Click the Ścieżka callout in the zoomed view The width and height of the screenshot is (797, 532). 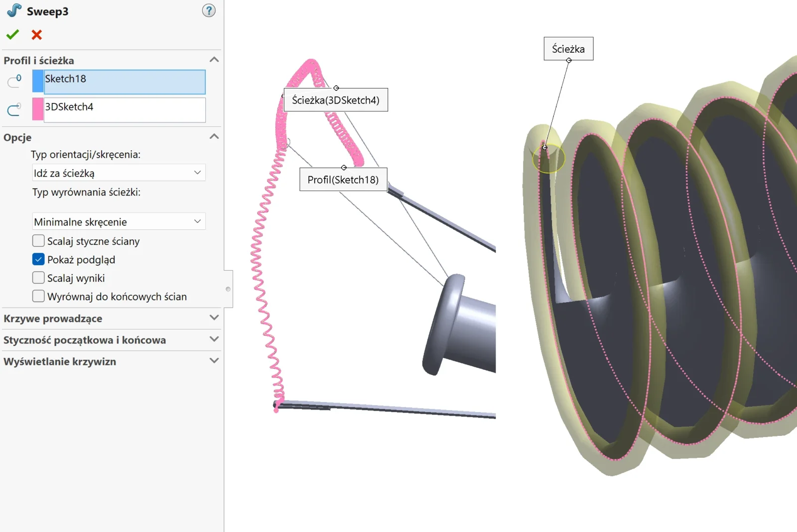(x=568, y=49)
